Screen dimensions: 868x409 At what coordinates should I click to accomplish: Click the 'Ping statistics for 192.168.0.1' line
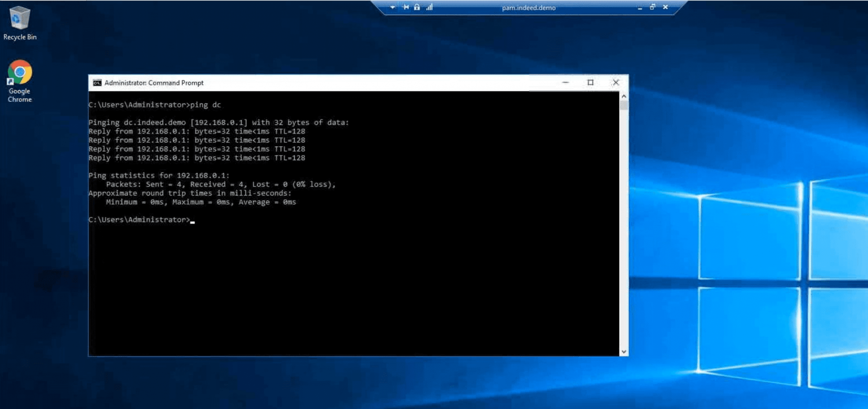pyautogui.click(x=159, y=176)
